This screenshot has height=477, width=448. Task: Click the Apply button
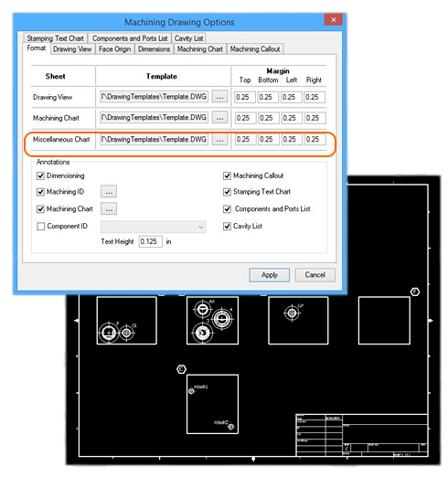tap(269, 275)
